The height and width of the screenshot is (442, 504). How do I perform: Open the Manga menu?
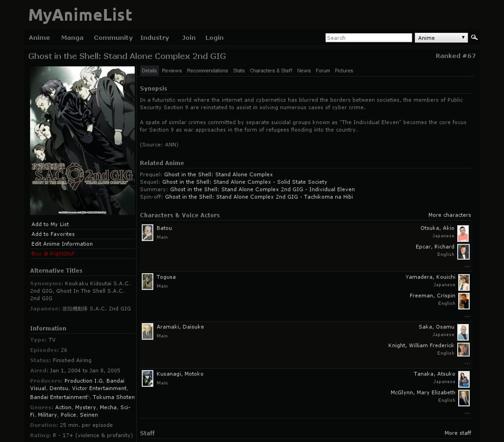[x=72, y=37]
